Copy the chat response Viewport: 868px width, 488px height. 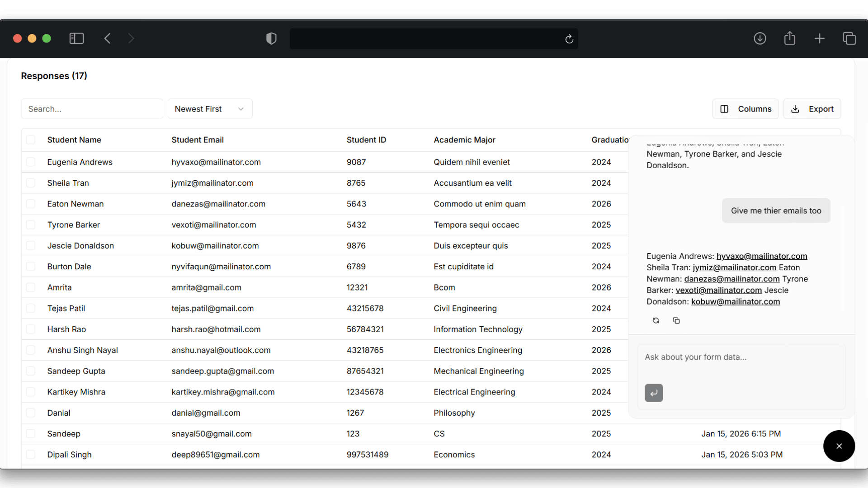pyautogui.click(x=676, y=320)
